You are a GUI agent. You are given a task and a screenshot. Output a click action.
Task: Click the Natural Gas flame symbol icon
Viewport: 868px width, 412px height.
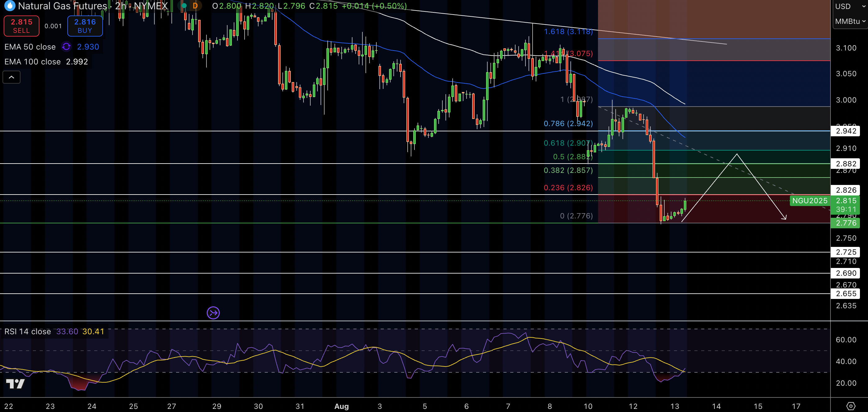point(9,5)
